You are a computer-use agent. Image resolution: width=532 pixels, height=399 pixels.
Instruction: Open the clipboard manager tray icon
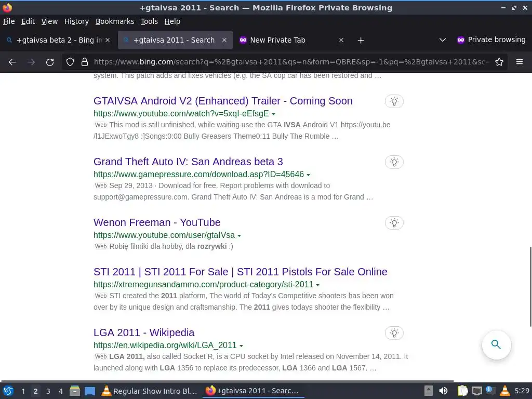[x=462, y=391]
